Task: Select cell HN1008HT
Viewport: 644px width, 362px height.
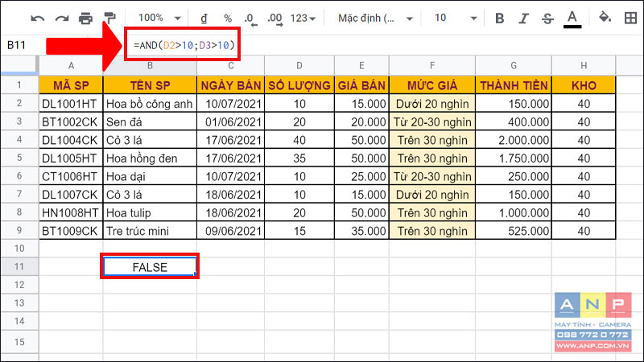Action: (71, 212)
